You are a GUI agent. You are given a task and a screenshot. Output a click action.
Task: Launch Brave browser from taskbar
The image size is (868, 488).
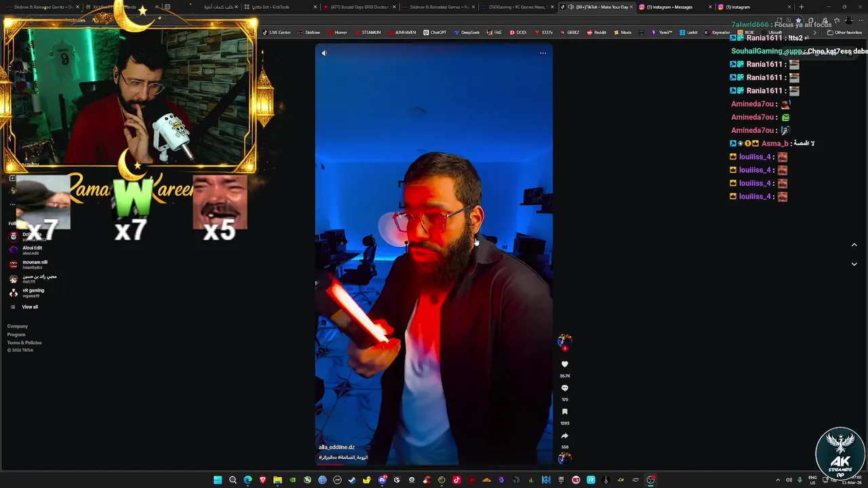coord(262,480)
